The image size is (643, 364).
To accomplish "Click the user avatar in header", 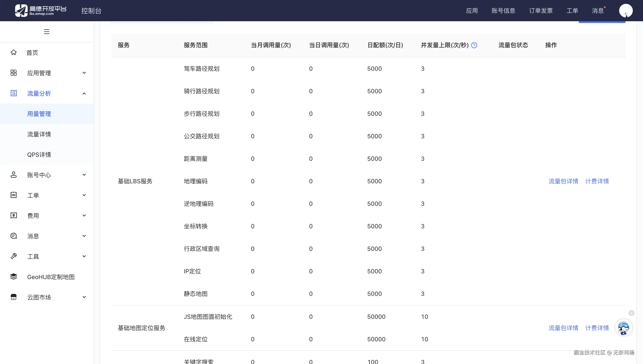I will [626, 11].
